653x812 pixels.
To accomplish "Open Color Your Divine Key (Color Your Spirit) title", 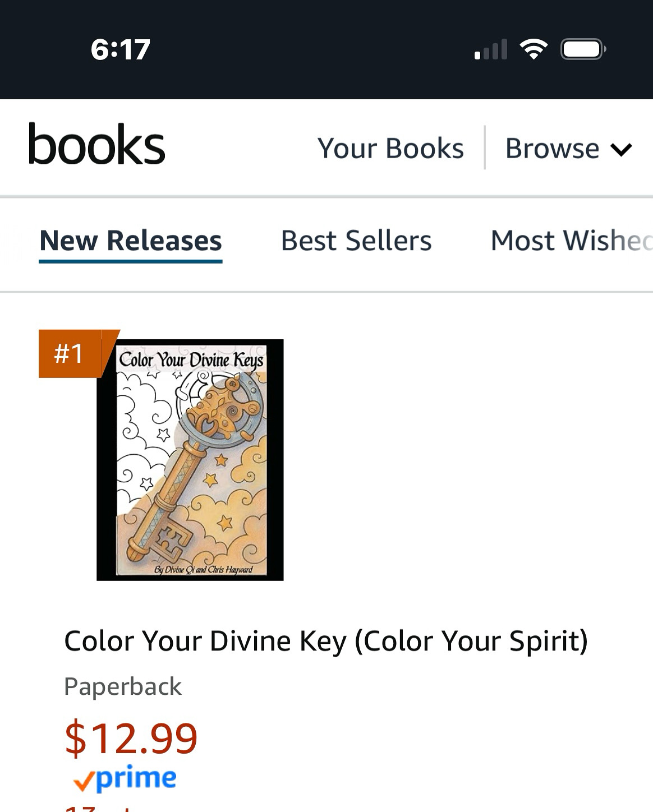I will click(x=326, y=641).
